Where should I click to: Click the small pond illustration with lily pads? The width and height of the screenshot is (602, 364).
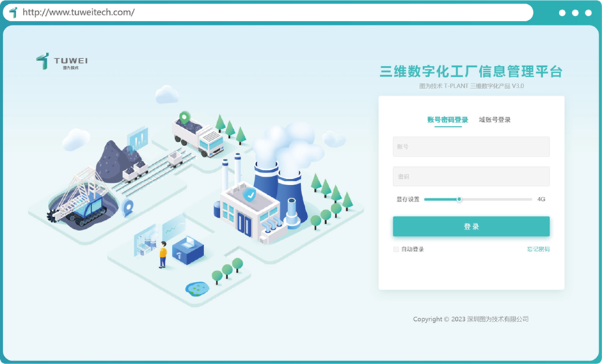click(198, 287)
